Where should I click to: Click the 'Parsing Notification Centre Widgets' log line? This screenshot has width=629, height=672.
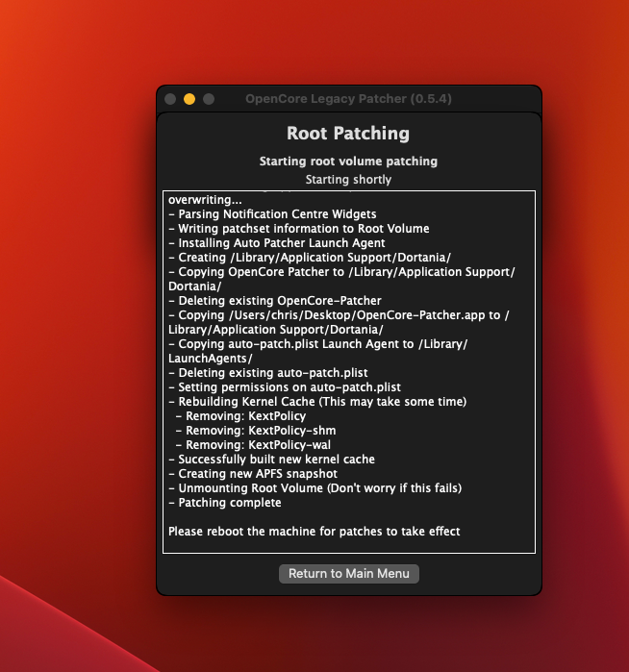click(x=272, y=213)
